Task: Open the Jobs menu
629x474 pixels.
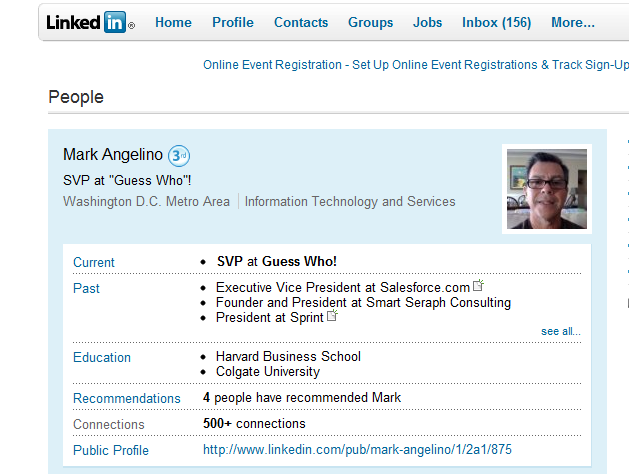Action: coord(428,22)
